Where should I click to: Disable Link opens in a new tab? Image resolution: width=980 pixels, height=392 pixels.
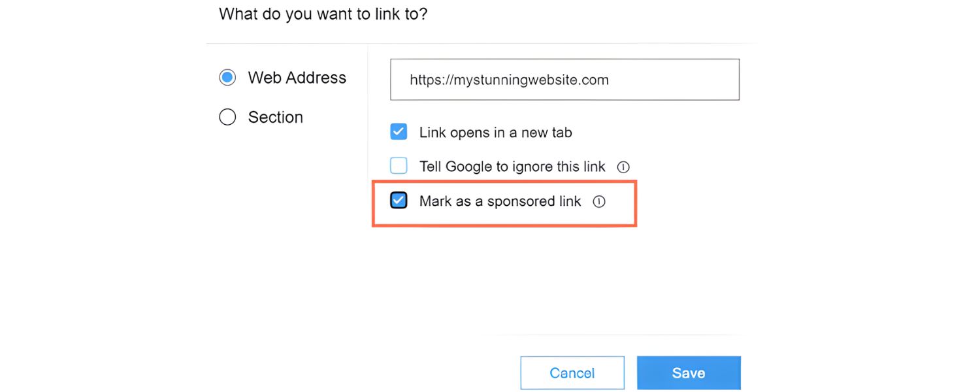tap(399, 131)
